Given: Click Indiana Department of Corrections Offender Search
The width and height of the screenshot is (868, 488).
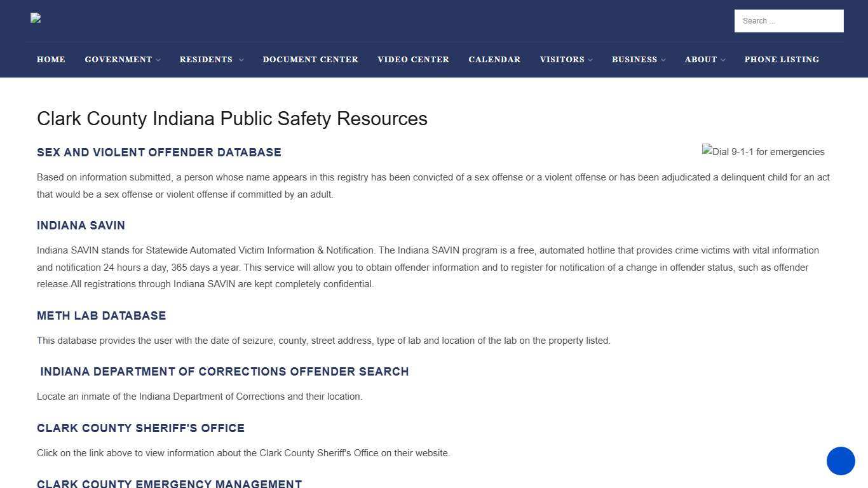Looking at the screenshot, I should pos(224,372).
